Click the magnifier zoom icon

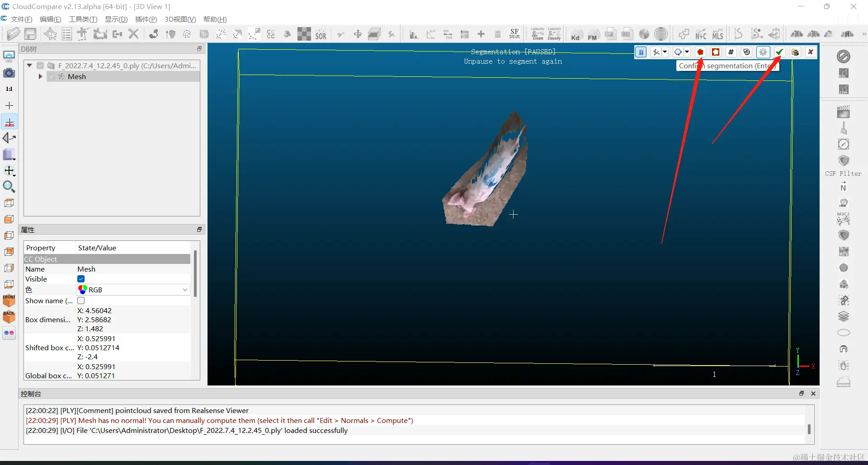tap(9, 187)
